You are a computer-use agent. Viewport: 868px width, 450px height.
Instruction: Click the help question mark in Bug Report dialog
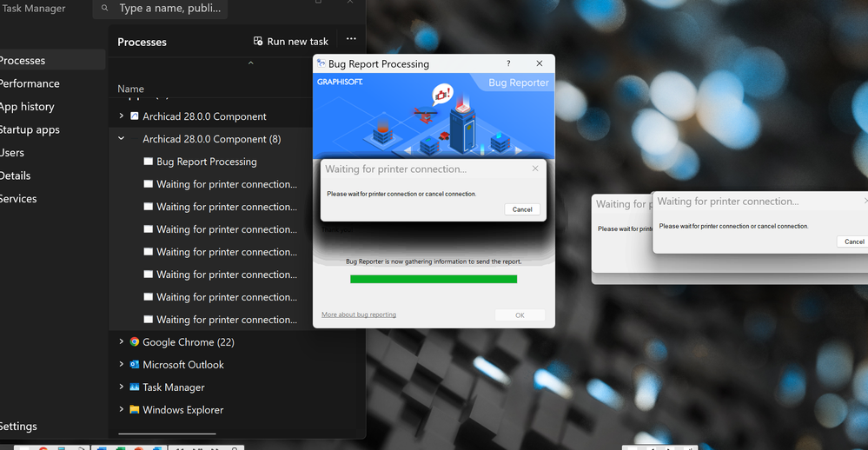508,63
